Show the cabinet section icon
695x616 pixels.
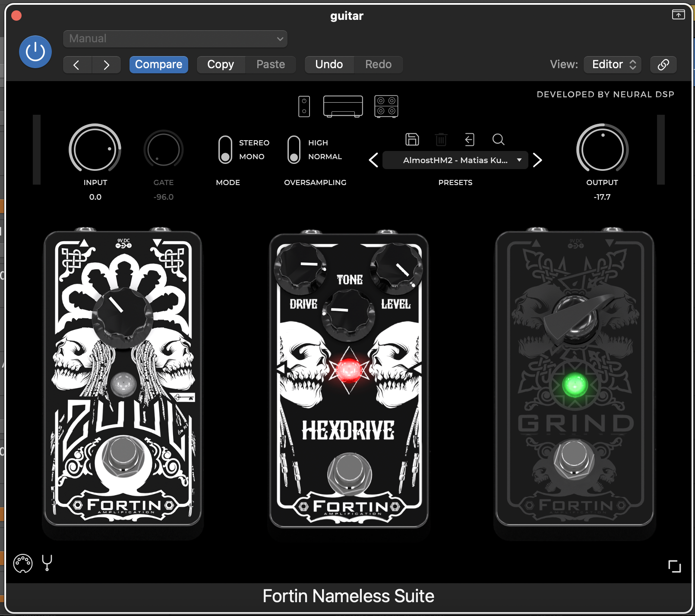386,106
